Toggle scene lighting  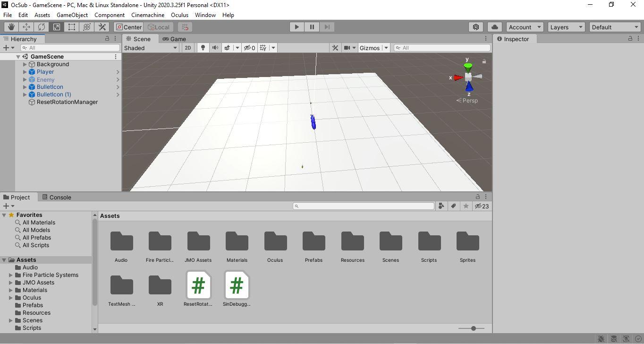coord(203,48)
